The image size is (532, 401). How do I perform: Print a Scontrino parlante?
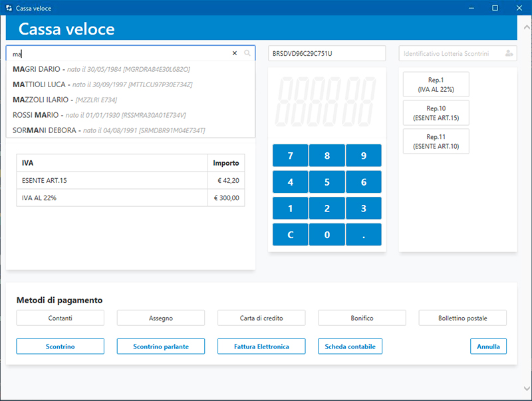161,346
